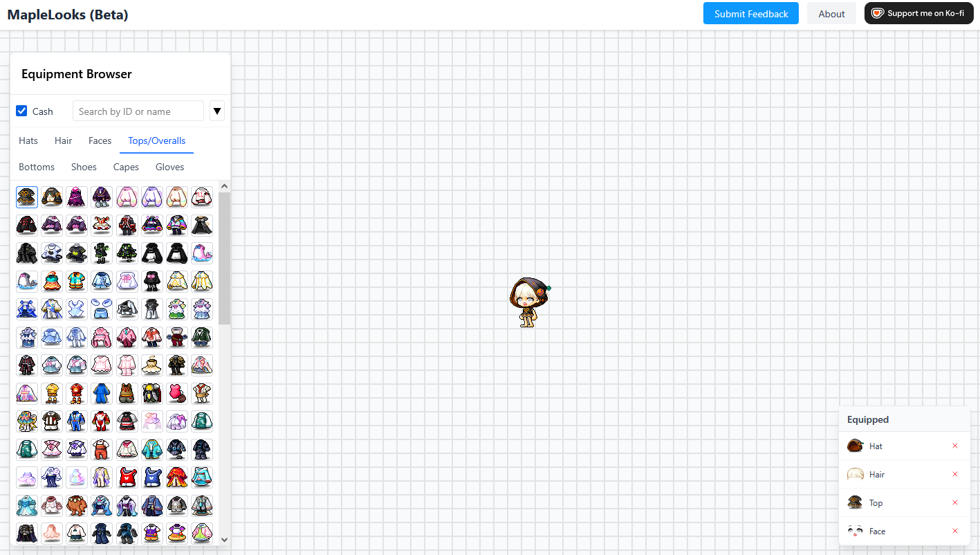Select the highlighted black-and-orange dress top
Screen dimensions: 980x555
(x=26, y=197)
